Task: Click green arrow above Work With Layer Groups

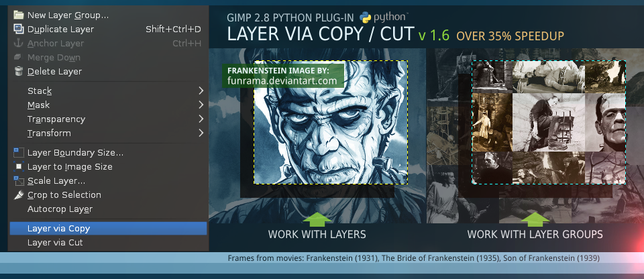Action: click(x=535, y=219)
